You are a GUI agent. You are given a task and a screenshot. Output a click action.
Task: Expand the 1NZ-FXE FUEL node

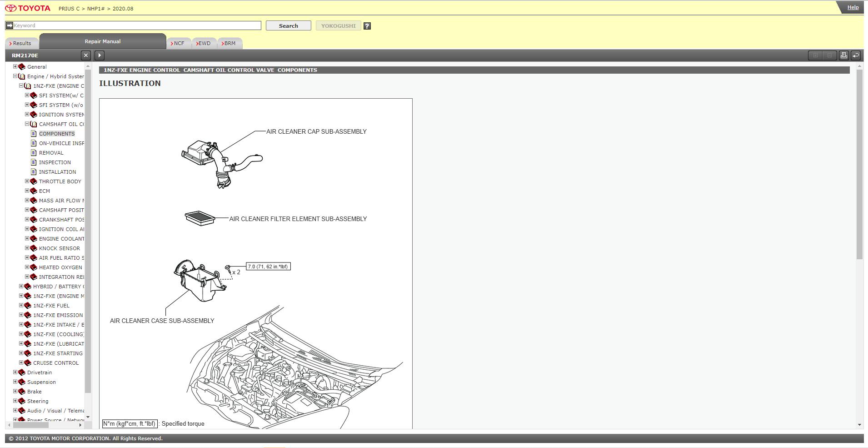(x=21, y=305)
